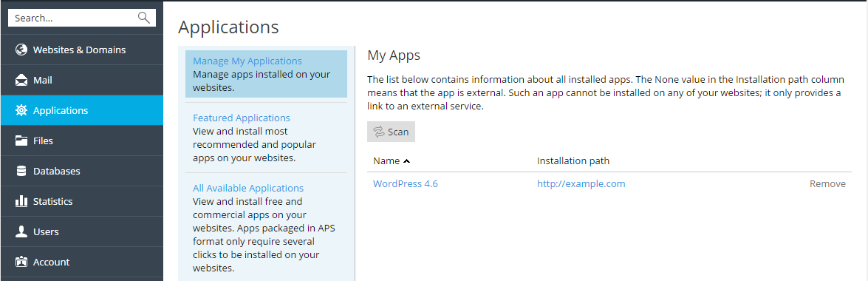This screenshot has height=281, width=868.
Task: Click the Installation path column header
Action: click(x=573, y=160)
